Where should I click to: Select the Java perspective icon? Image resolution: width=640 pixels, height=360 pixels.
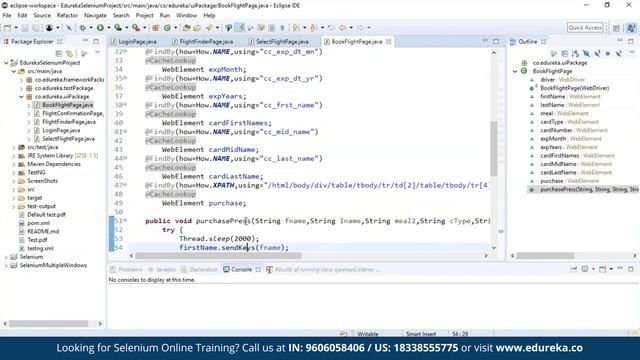tap(631, 28)
